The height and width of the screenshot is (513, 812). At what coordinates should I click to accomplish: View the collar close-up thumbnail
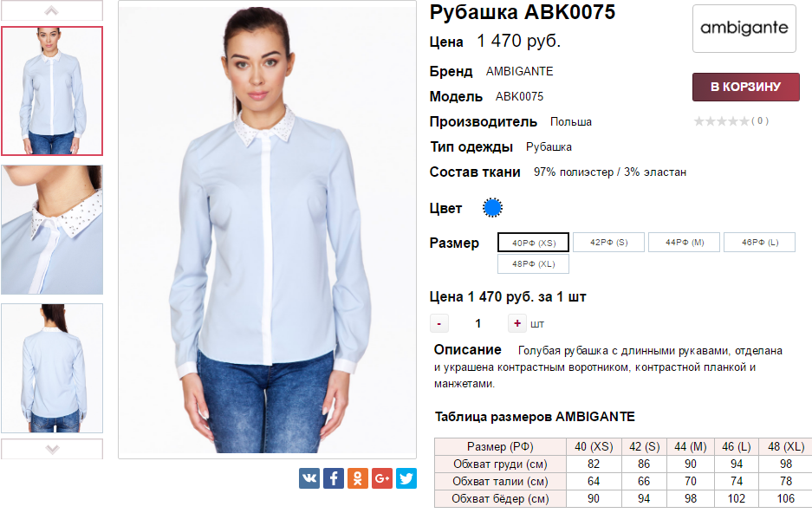(x=52, y=230)
